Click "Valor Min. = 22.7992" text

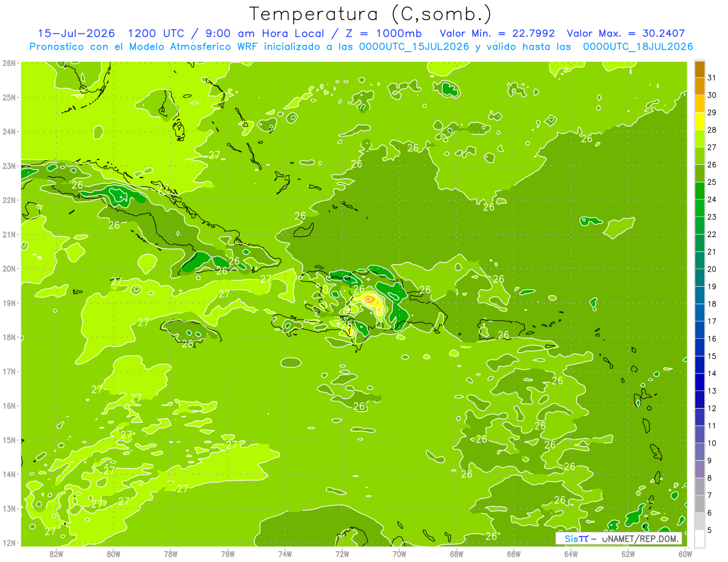coord(497,33)
